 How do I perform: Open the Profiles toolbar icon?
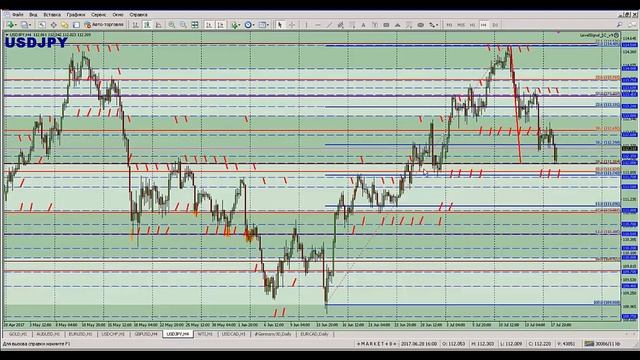(x=24, y=25)
